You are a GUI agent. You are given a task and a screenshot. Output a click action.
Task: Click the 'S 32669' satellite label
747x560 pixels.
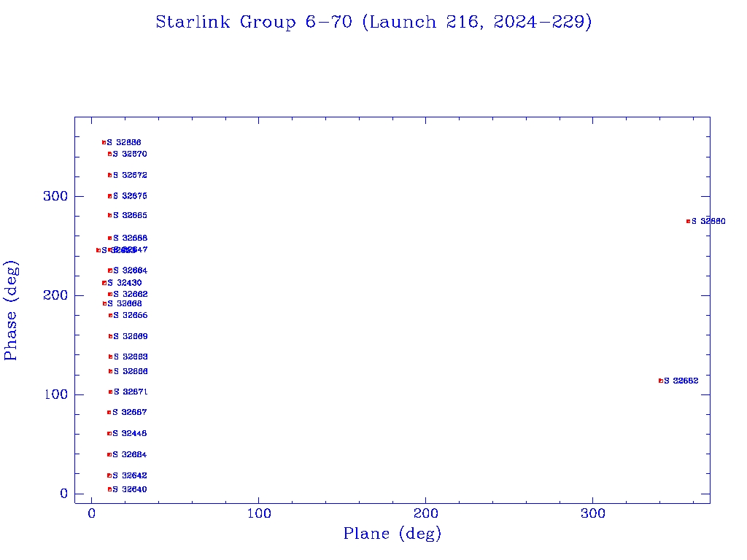(131, 336)
